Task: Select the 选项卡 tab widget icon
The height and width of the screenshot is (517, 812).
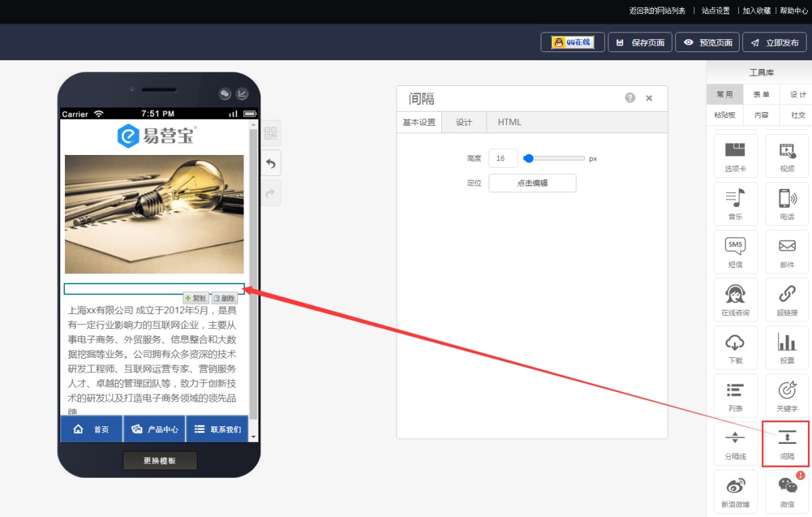Action: (735, 155)
